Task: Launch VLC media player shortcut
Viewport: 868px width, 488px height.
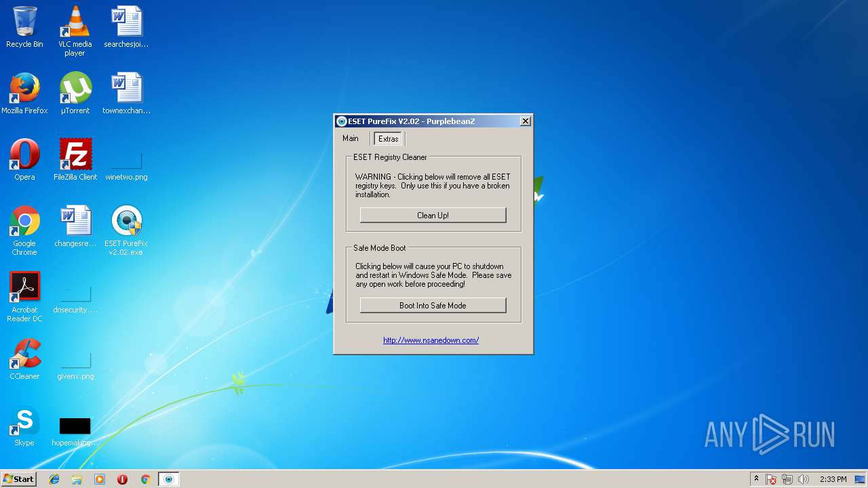Action: pos(75,31)
